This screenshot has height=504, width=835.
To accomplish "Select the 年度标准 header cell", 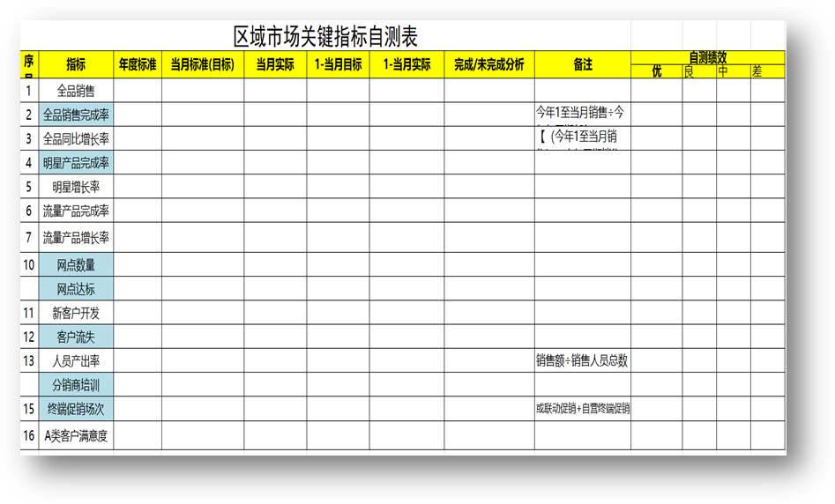I will pos(137,64).
